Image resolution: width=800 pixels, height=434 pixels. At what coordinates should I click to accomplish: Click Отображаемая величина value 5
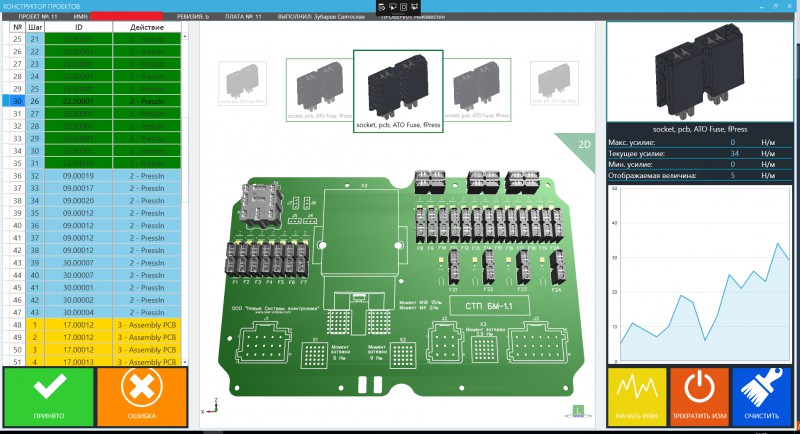[733, 175]
